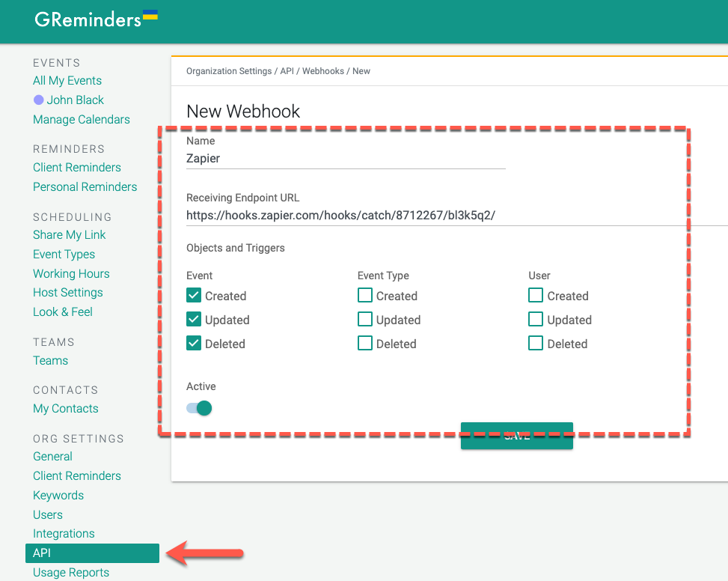Uncheck Event Updated checkbox
This screenshot has height=581, width=728.
[x=194, y=319]
